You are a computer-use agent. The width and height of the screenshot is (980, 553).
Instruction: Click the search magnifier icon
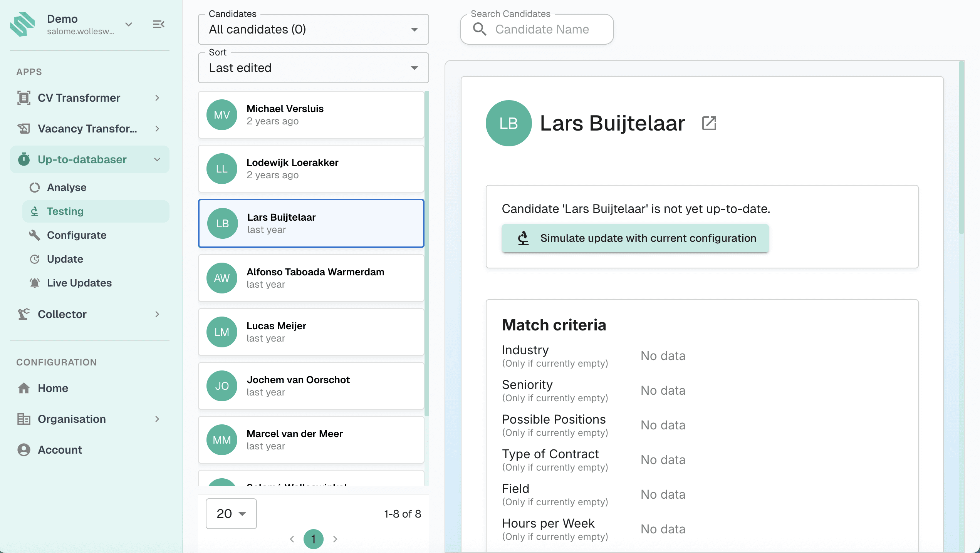pyautogui.click(x=480, y=29)
